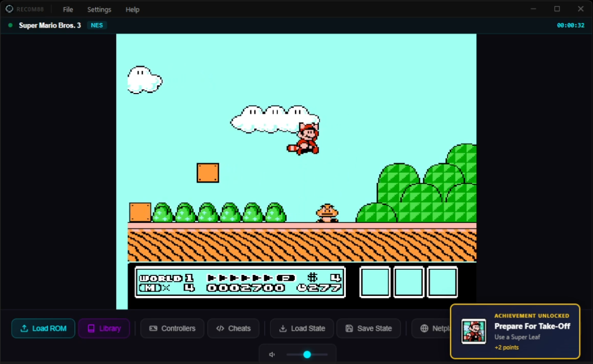Click the NES platform badge
The image size is (593, 364).
(97, 26)
